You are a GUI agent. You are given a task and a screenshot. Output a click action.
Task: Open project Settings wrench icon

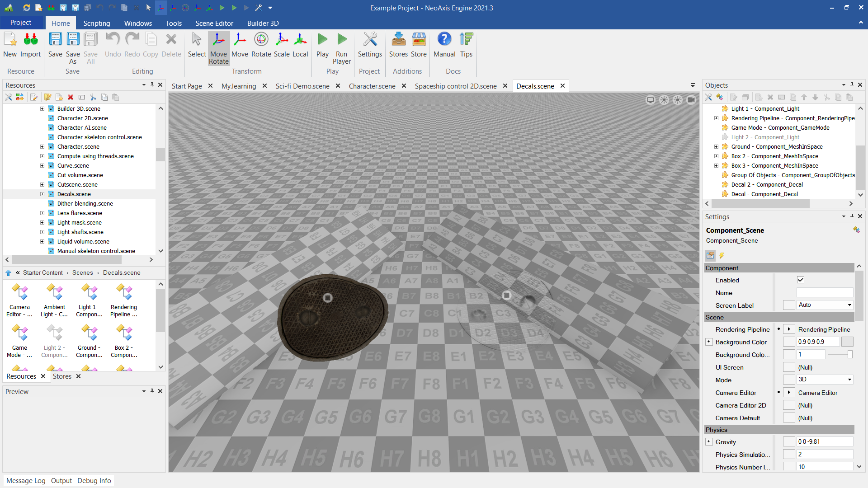tap(370, 40)
